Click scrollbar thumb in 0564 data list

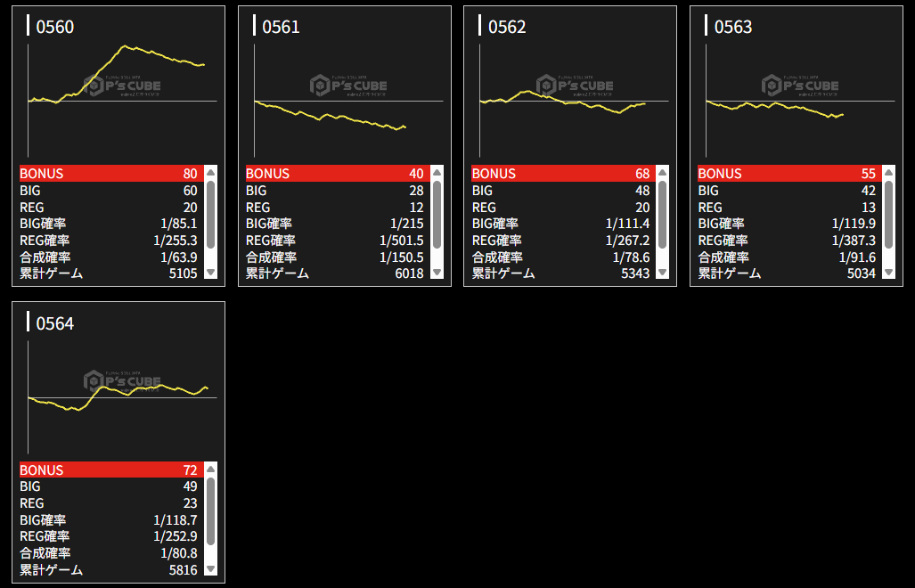point(210,511)
